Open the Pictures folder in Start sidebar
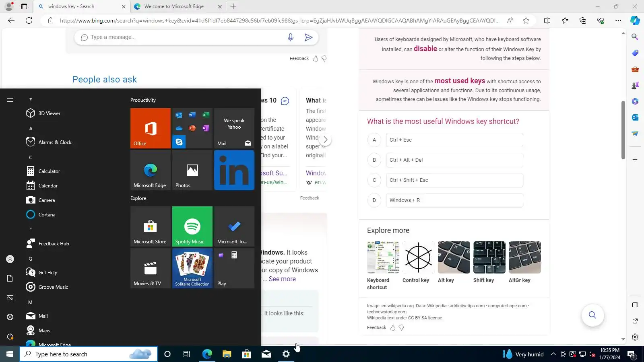The width and height of the screenshot is (644, 362). (10, 298)
